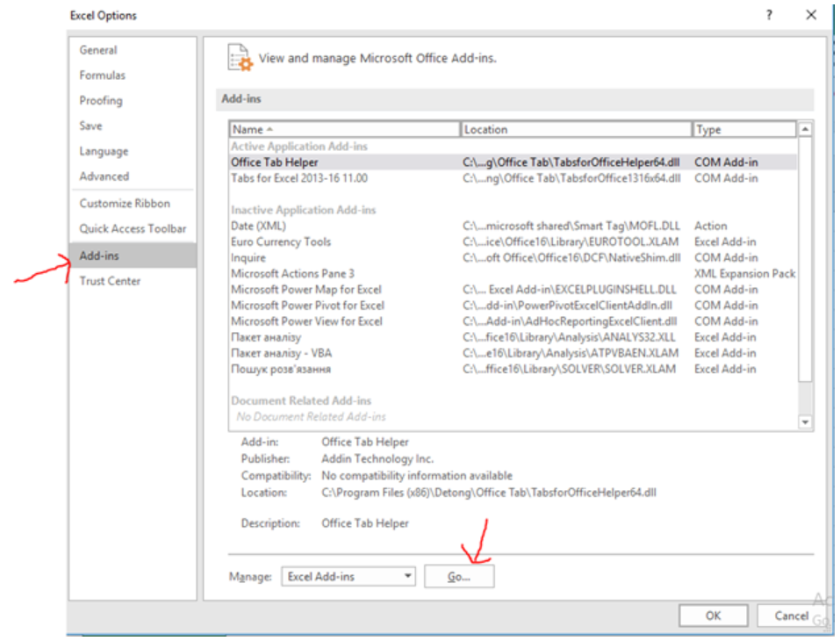
Task: Select Microsoft Power Pivot for Excel
Action: point(513,306)
